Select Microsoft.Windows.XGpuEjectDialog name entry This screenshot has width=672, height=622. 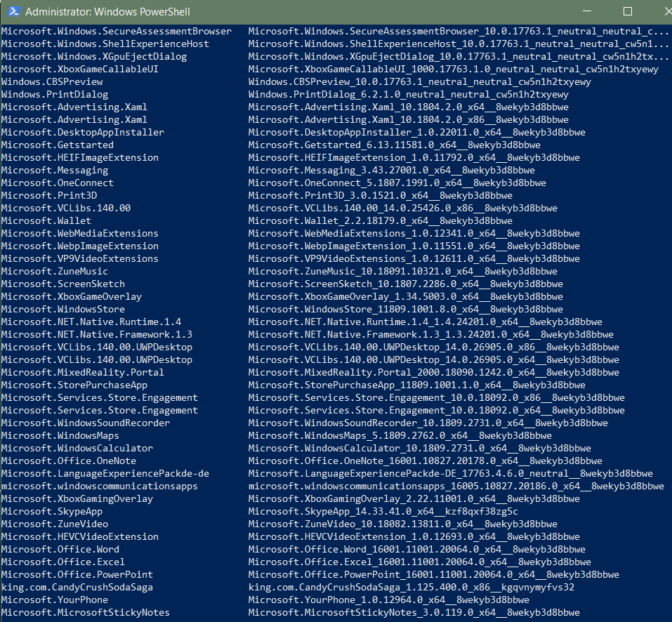click(94, 57)
